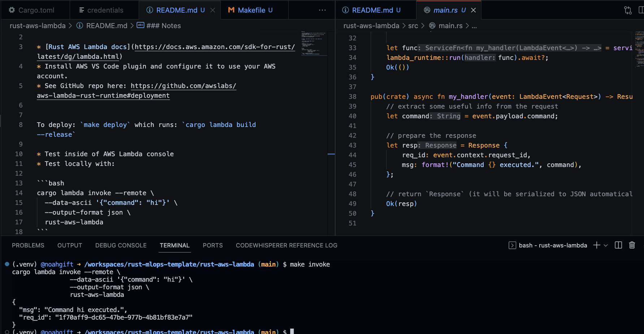This screenshot has width=644, height=334.
Task: Open the OUTPUT panel tab
Action: pyautogui.click(x=70, y=245)
